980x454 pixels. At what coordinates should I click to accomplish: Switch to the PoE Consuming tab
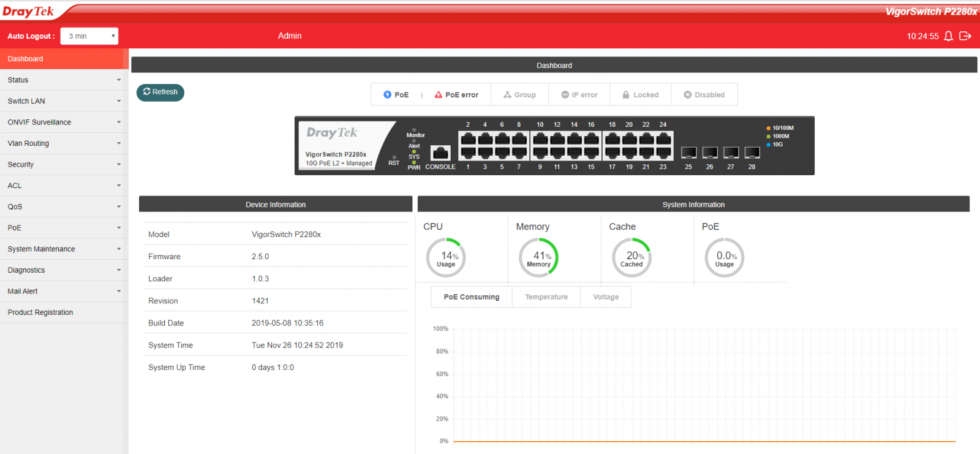pos(472,297)
